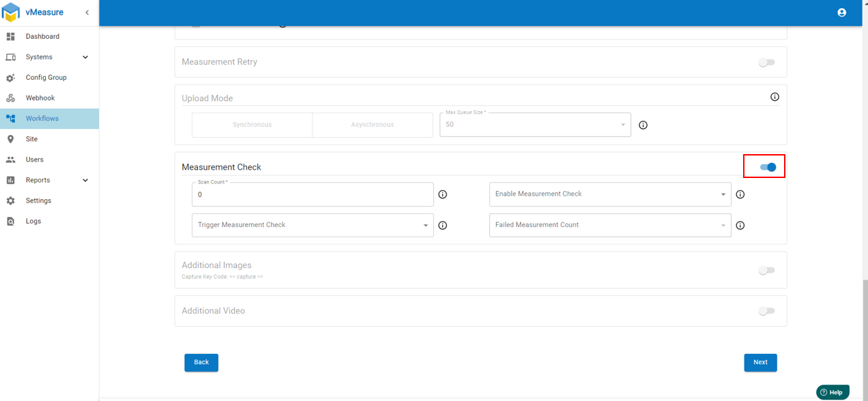Screen dimensions: 868x401
Task: Expand the Reports submenu chevron
Action: (x=85, y=180)
